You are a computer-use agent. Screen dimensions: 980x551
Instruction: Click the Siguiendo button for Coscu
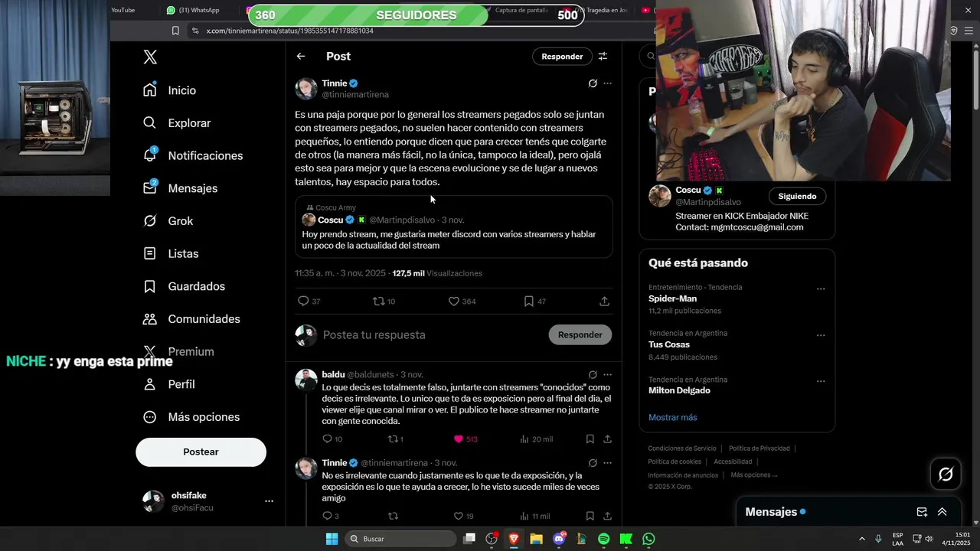point(797,197)
